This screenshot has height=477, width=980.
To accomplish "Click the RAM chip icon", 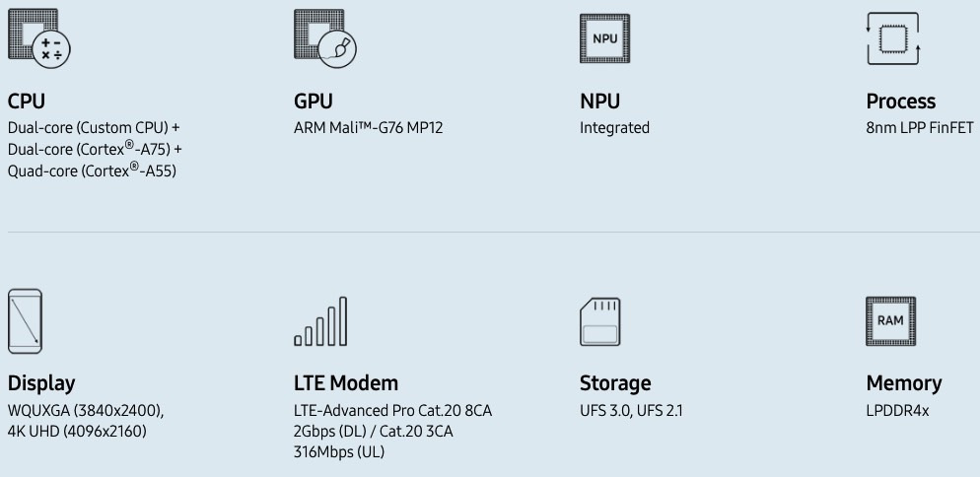I will (x=890, y=321).
